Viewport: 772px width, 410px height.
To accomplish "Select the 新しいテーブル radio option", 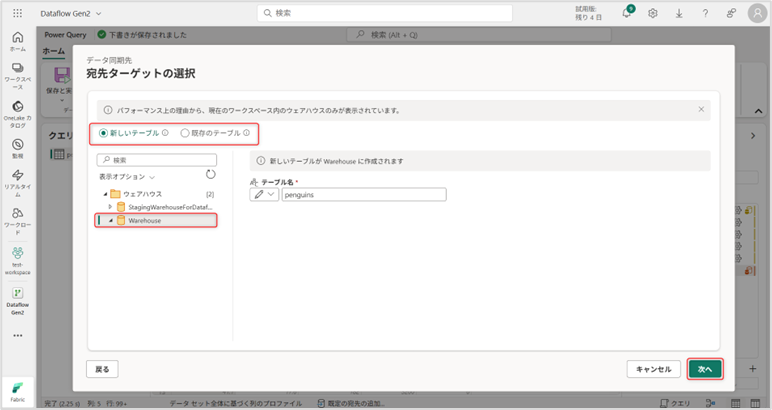I will point(103,133).
